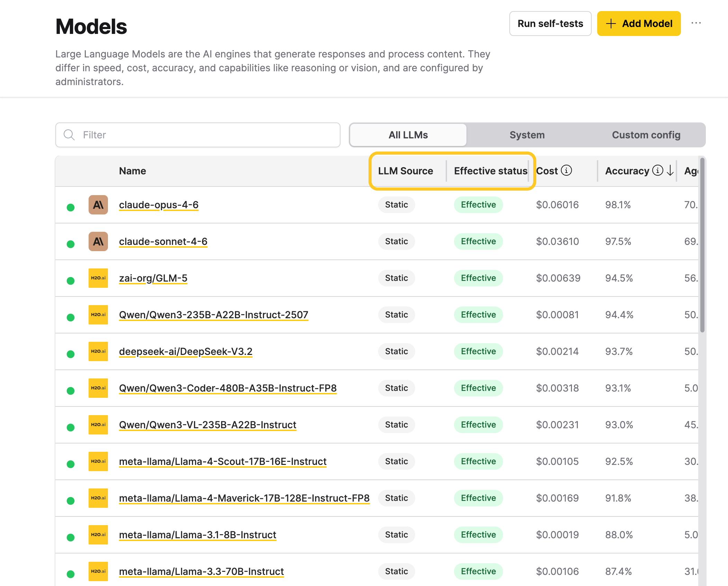728x586 pixels.
Task: Click the H2O.ai logo beside Qwen3-Coder-480B
Action: pyautogui.click(x=98, y=388)
